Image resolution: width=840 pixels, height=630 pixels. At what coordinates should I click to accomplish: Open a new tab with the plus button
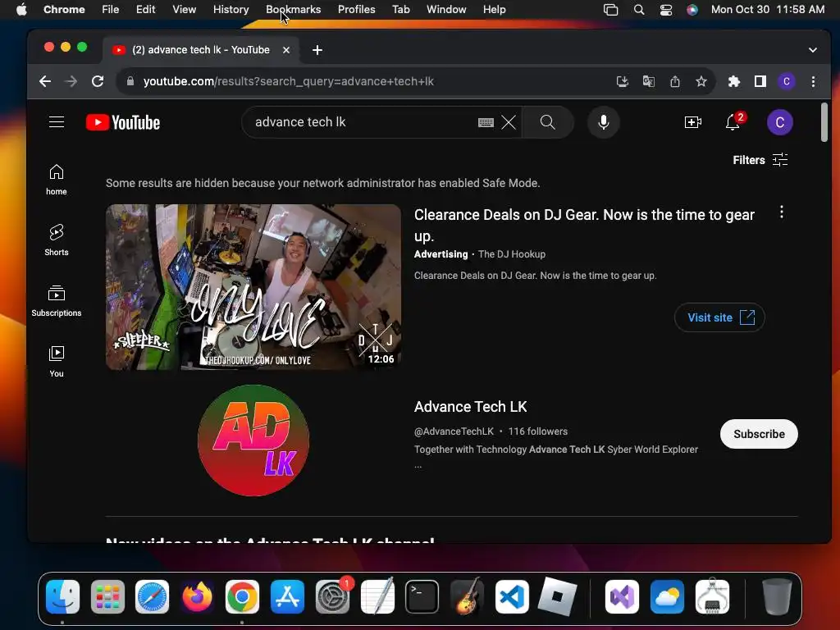click(317, 50)
